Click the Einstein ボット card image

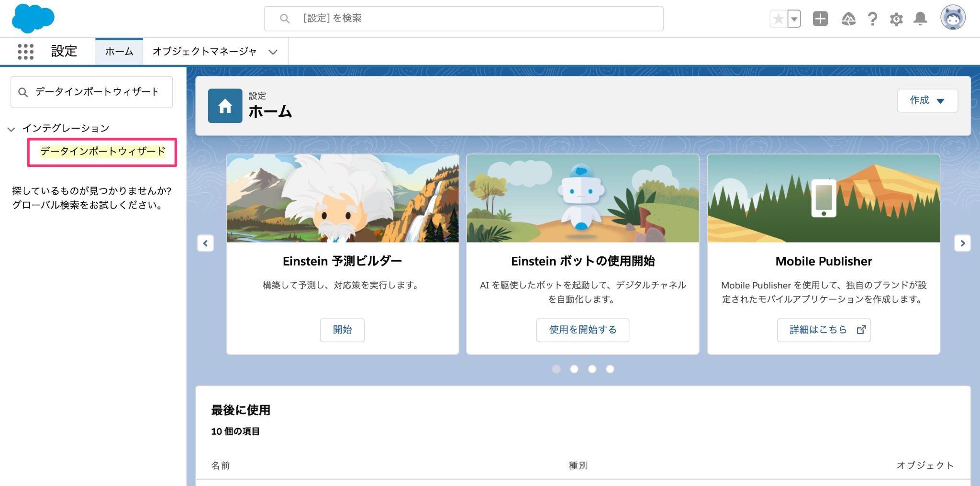(583, 198)
